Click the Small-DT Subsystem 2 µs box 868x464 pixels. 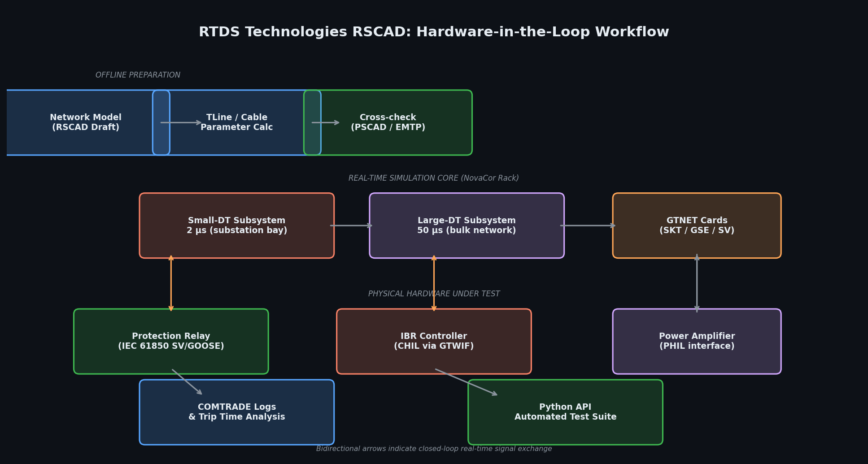[x=237, y=225]
